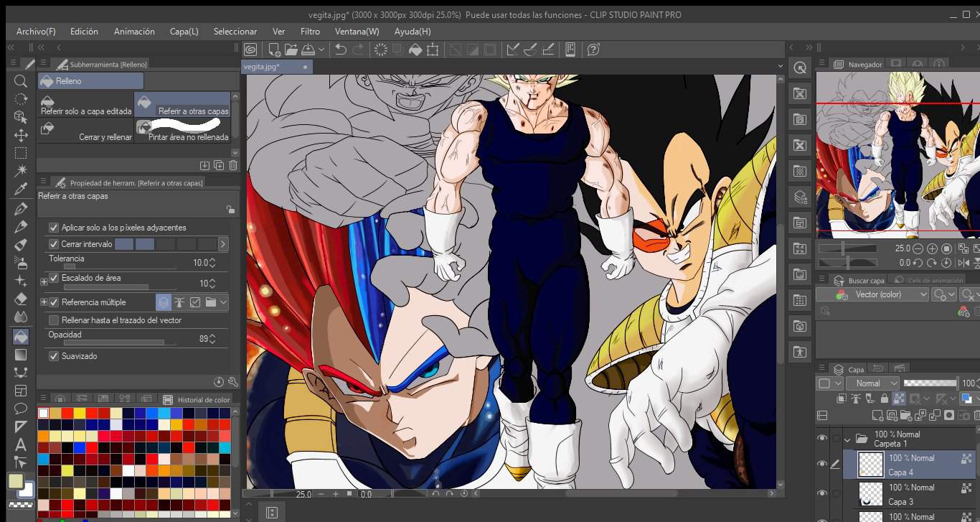Click the Fill bucket icon in command bar
The width and height of the screenshot is (980, 522).
(415, 50)
